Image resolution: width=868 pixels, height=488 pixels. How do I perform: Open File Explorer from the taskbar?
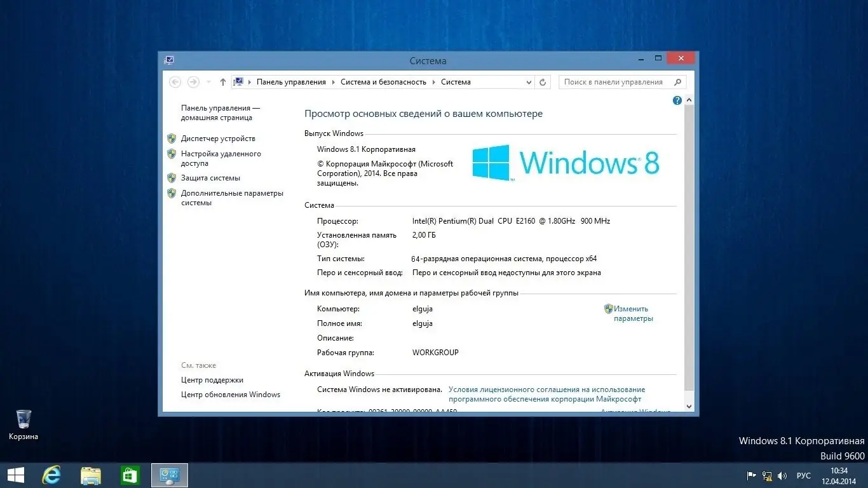(x=91, y=475)
